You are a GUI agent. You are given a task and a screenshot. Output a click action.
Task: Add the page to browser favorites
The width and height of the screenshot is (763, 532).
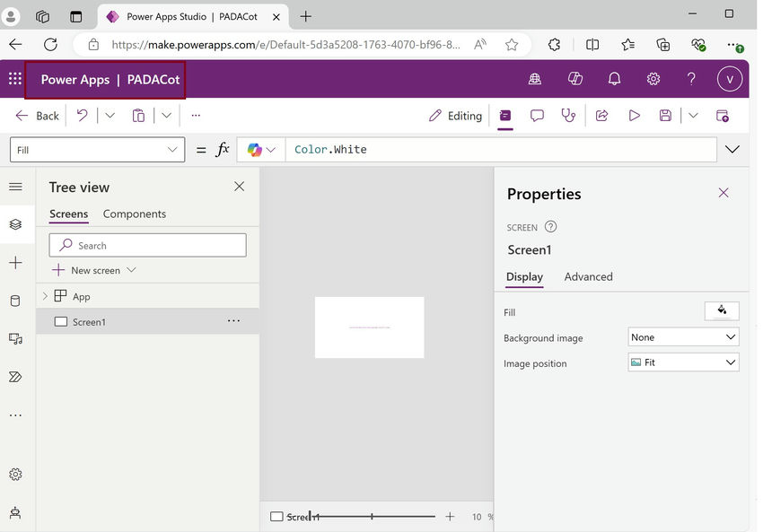pos(512,45)
